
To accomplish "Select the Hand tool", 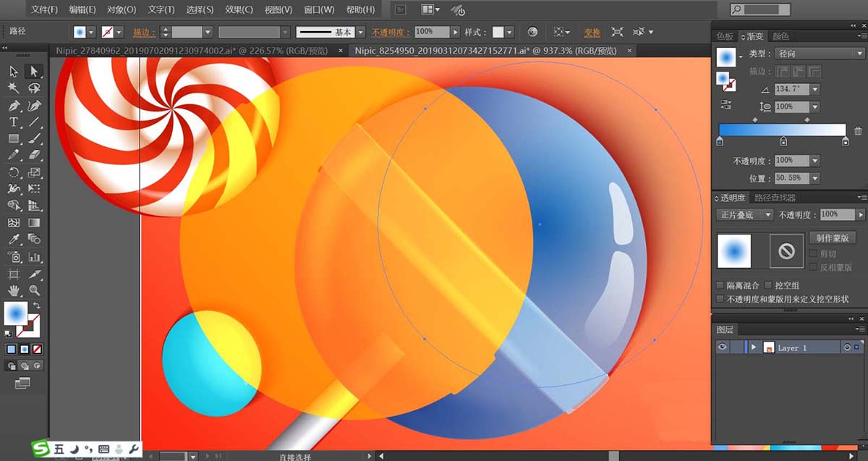I will point(13,289).
